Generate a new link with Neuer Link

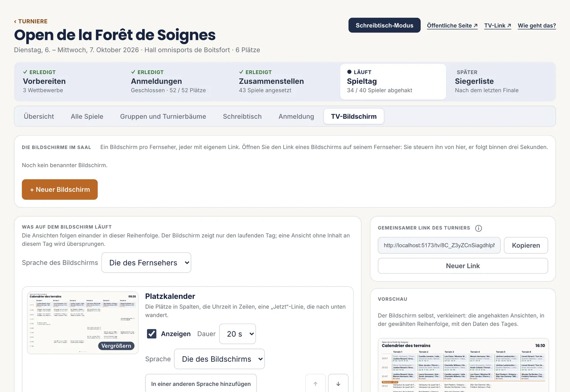(463, 266)
